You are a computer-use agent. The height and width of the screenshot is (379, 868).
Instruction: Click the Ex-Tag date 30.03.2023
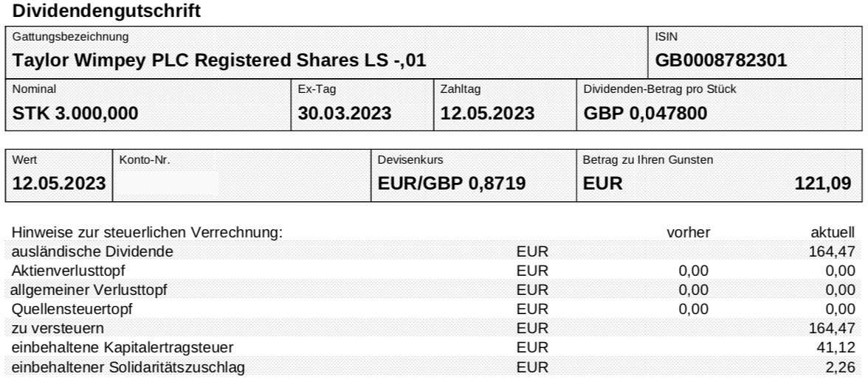point(344,113)
